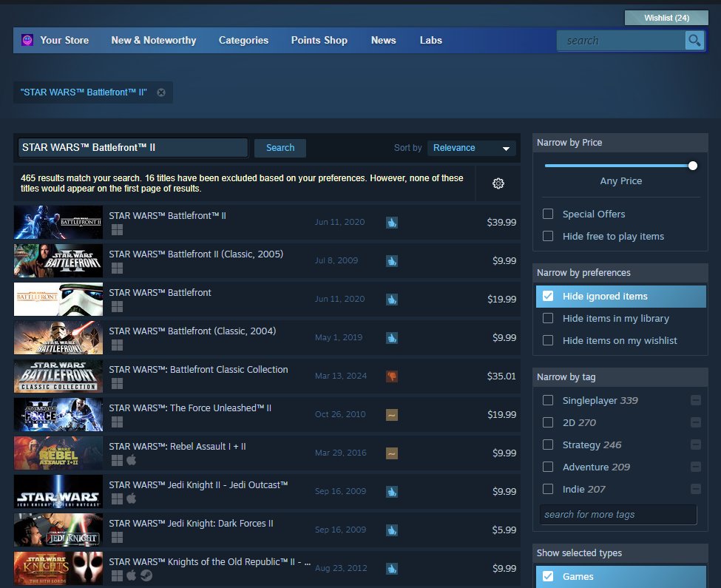Click review icon for Knights of the Old Republic II

[x=392, y=569]
